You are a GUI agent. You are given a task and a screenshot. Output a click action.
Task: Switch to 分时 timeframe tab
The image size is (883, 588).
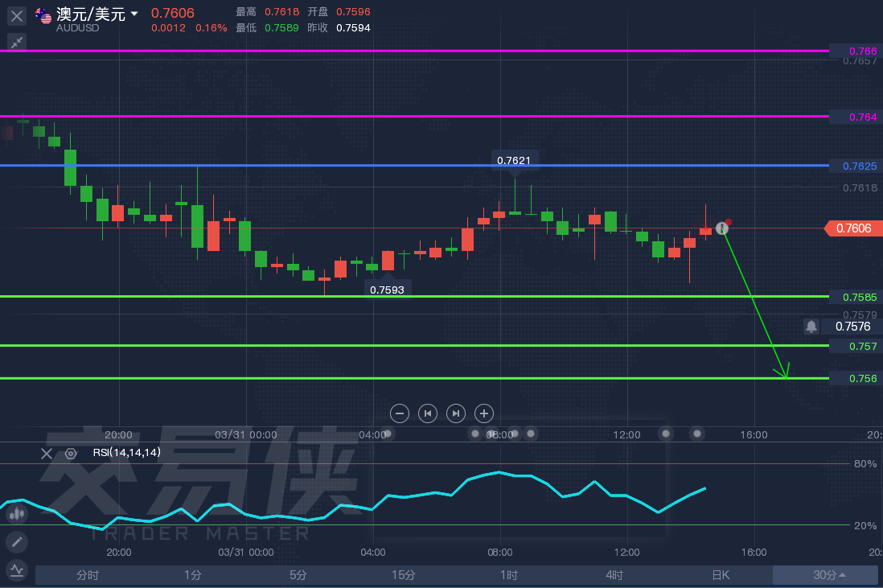tap(88, 575)
